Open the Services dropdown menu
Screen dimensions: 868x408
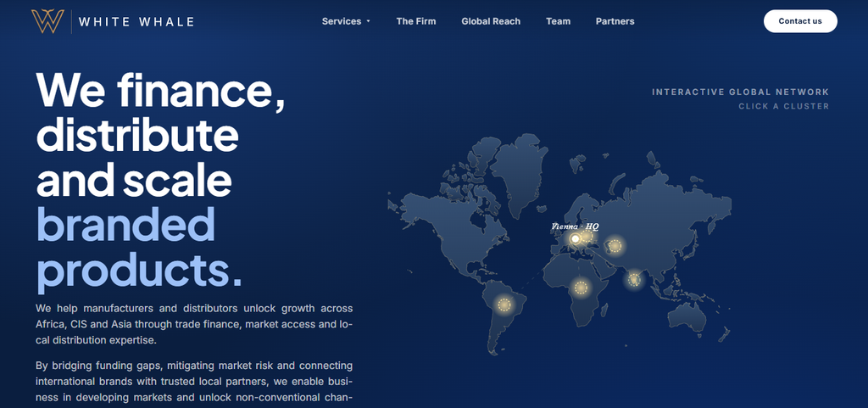click(346, 21)
